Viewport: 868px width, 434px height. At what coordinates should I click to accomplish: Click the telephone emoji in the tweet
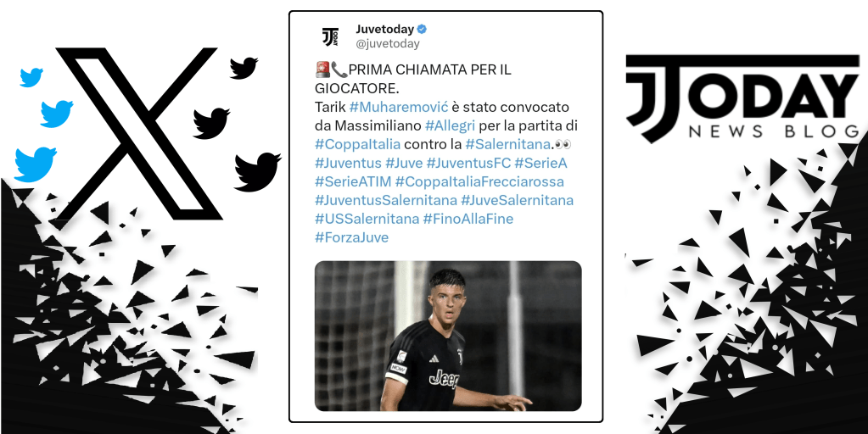coord(339,70)
